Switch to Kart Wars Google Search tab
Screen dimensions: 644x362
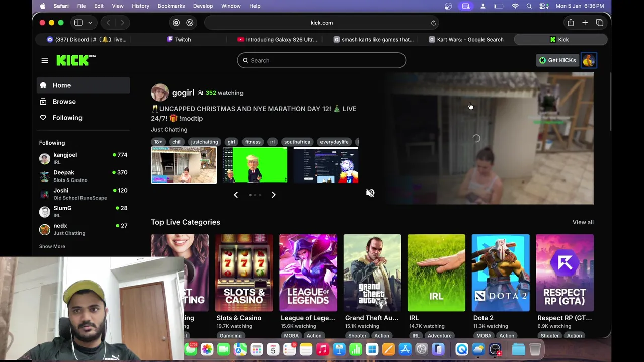466,39
